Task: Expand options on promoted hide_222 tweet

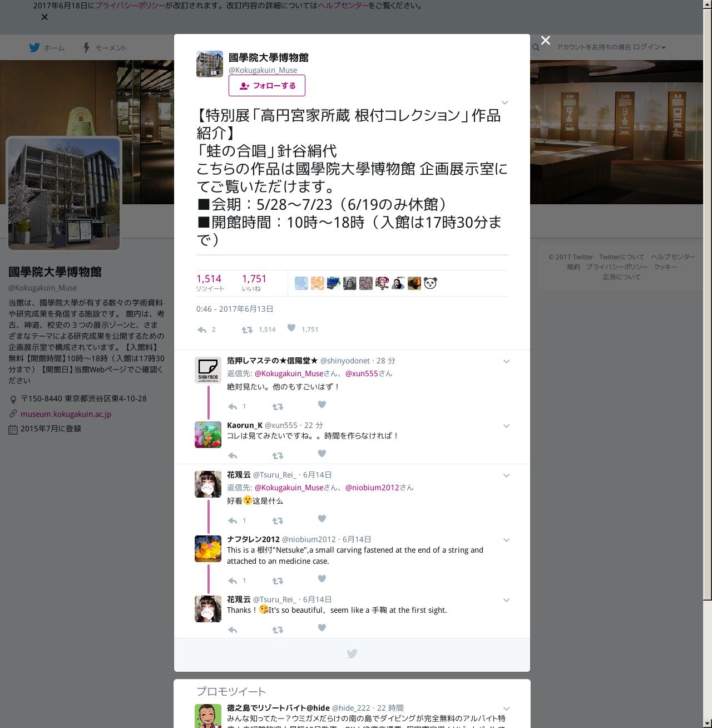Action: pyautogui.click(x=507, y=709)
